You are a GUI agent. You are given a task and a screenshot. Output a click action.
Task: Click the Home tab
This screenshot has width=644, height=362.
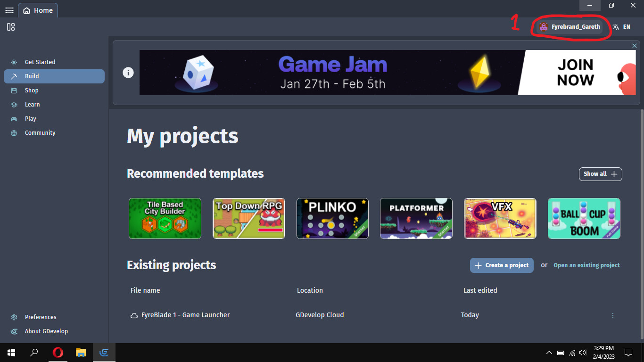click(x=38, y=10)
